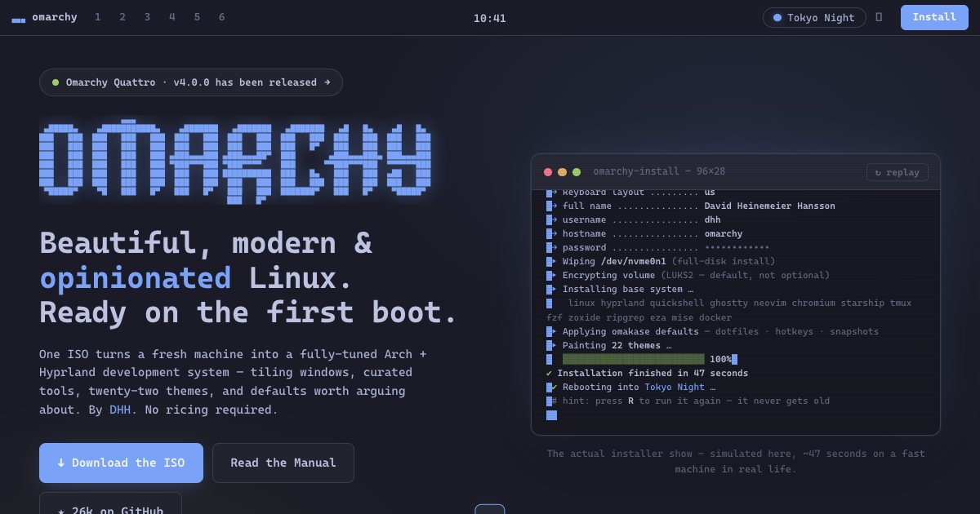Click Tokyo Night in the Rebooting line
This screenshot has height=514, width=980.
(x=674, y=387)
